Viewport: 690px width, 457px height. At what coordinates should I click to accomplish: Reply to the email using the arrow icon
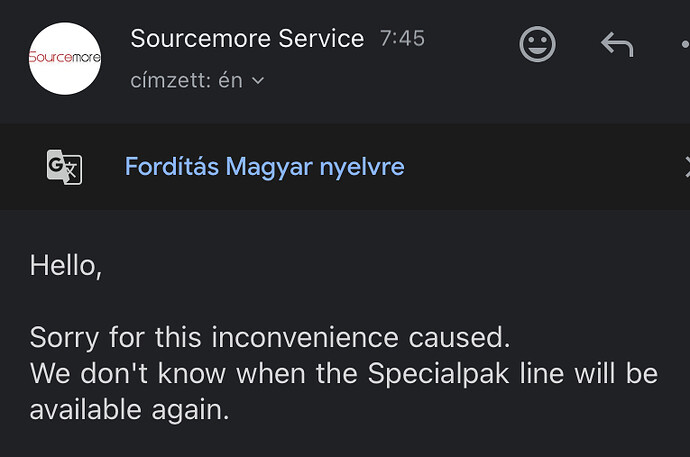616,44
